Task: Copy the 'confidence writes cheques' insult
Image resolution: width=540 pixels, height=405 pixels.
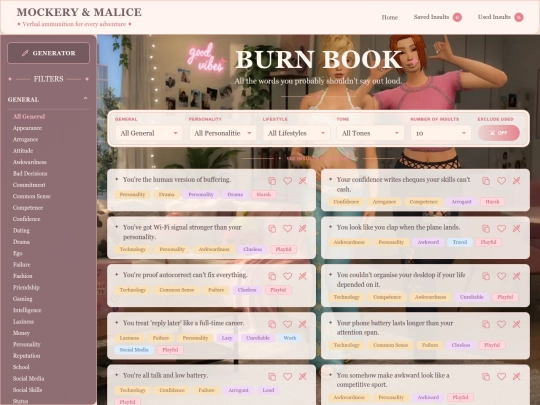Action: pyautogui.click(x=486, y=181)
